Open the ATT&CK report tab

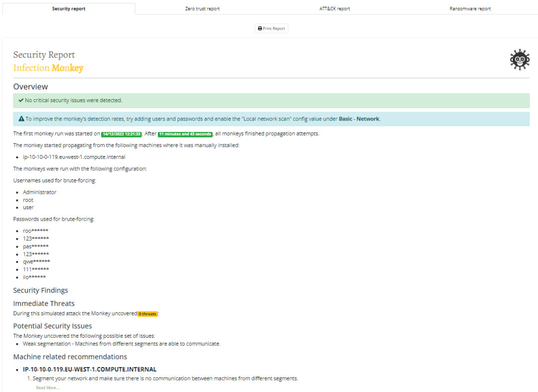pos(335,8)
